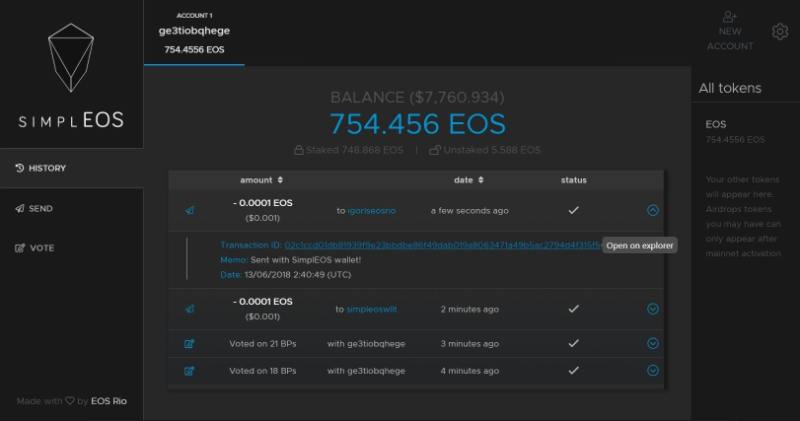
Task: Sort transactions by date column
Action: tap(468, 180)
